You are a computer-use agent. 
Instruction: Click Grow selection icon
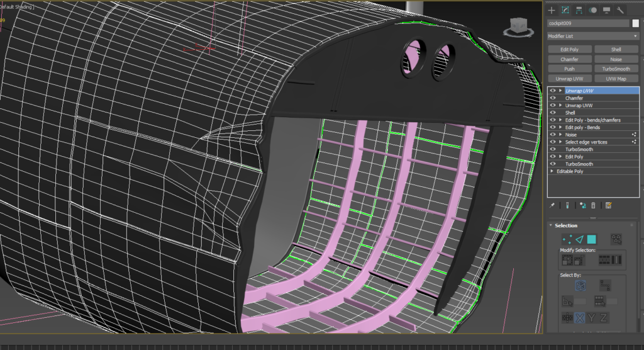(567, 260)
